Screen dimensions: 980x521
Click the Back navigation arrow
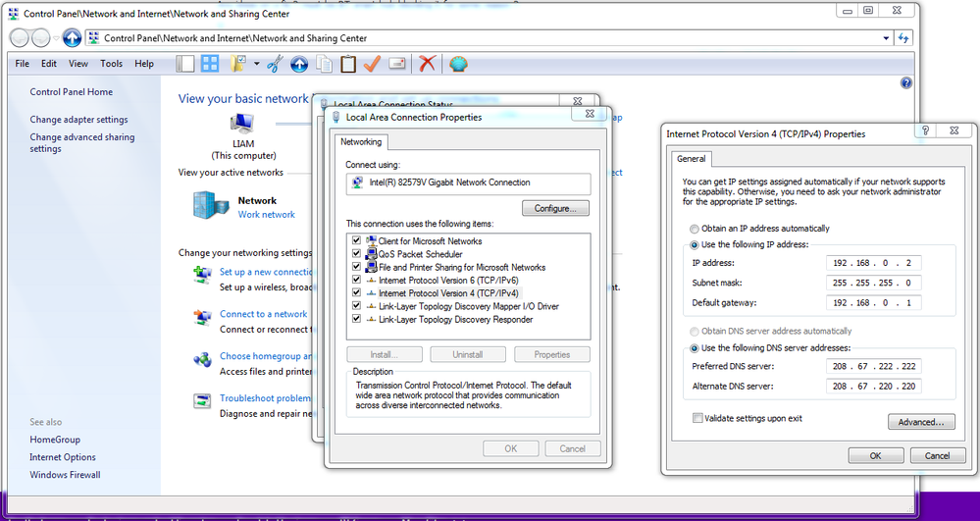[20, 39]
